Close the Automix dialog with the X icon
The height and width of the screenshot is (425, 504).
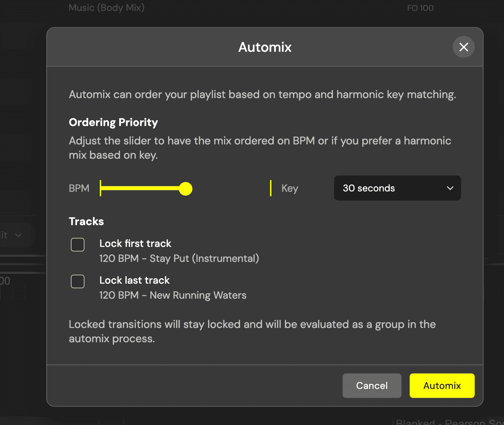[x=463, y=47]
